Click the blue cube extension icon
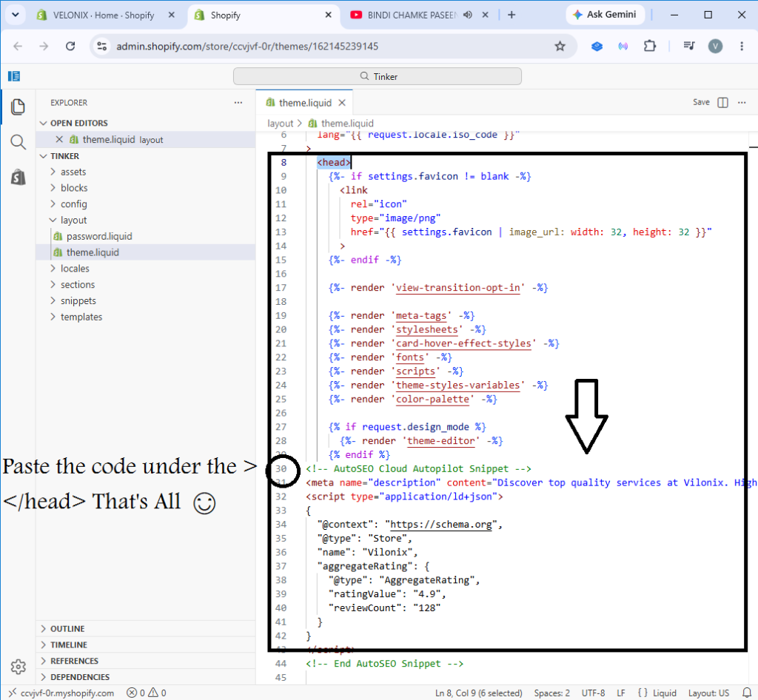This screenshot has height=700, width=758. click(x=597, y=46)
